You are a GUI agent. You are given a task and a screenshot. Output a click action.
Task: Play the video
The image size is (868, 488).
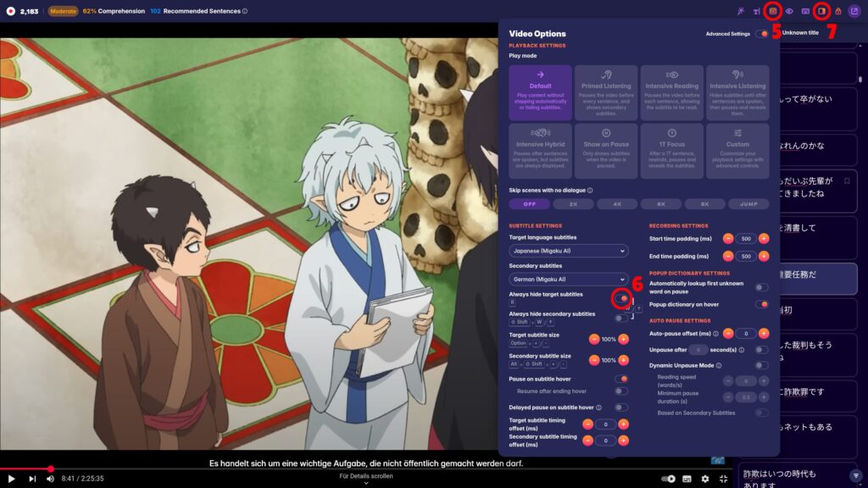[11, 479]
